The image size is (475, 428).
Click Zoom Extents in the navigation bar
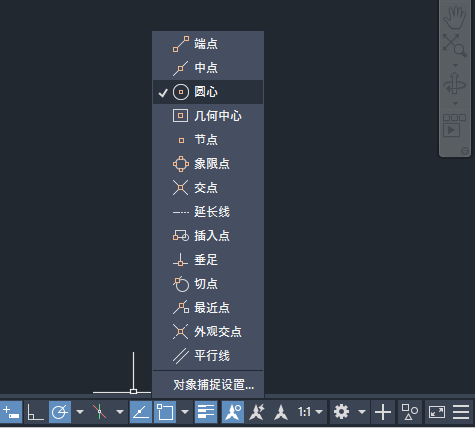[x=454, y=45]
